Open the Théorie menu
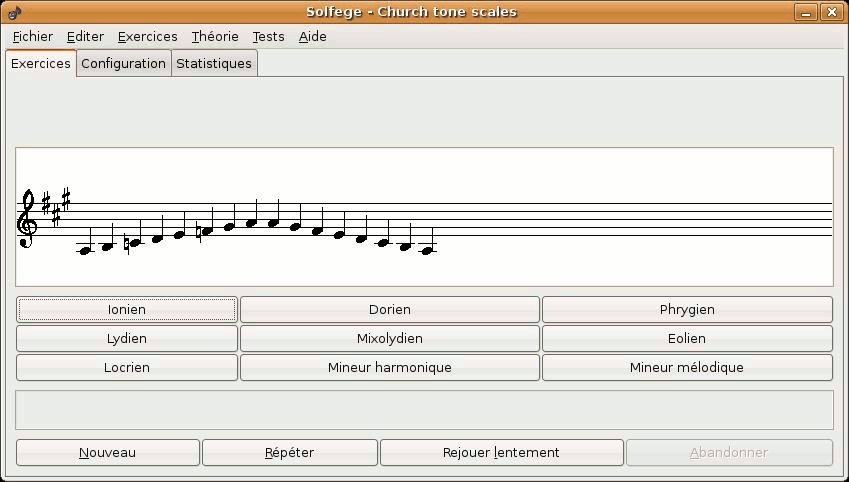Image resolution: width=849 pixels, height=482 pixels. pyautogui.click(x=215, y=37)
